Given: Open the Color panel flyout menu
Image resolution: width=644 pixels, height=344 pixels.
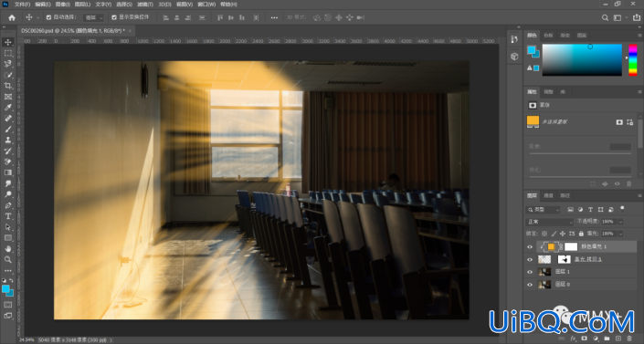Looking at the screenshot, I should pyautogui.click(x=639, y=36).
